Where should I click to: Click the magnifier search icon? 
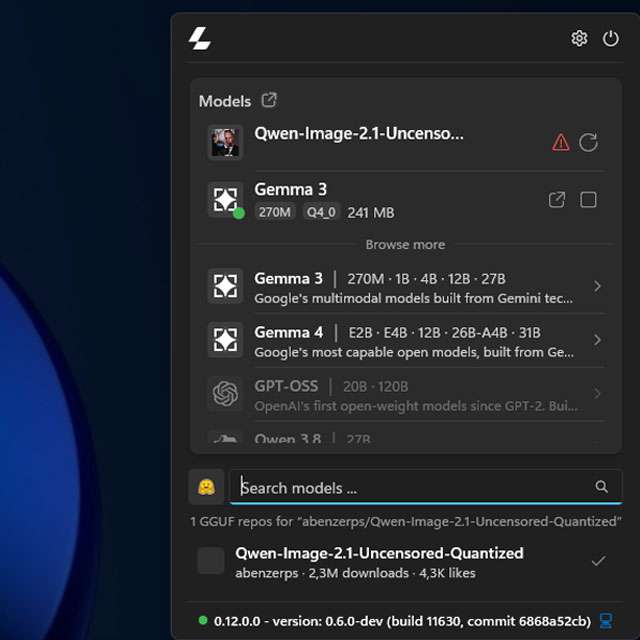point(601,487)
